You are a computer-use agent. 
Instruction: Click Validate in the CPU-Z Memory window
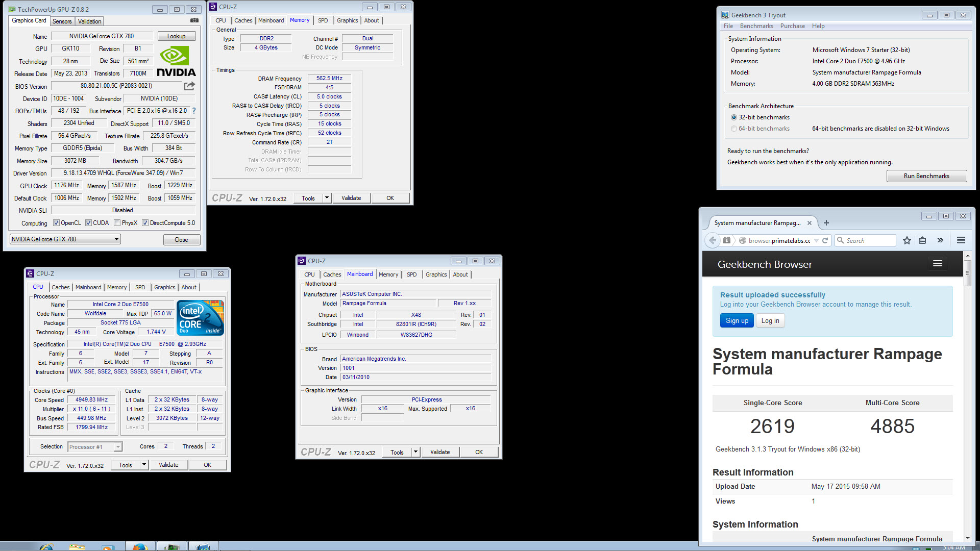click(x=351, y=198)
